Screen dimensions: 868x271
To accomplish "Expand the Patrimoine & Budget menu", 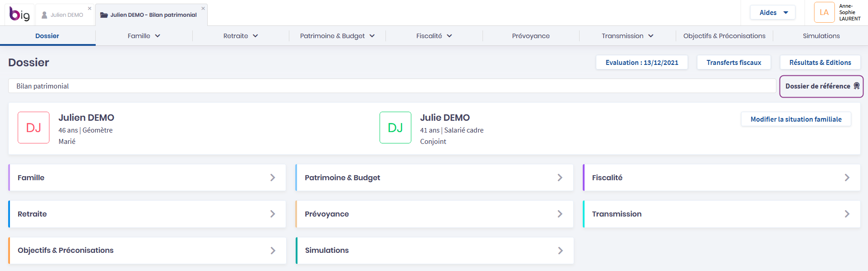I will 337,36.
